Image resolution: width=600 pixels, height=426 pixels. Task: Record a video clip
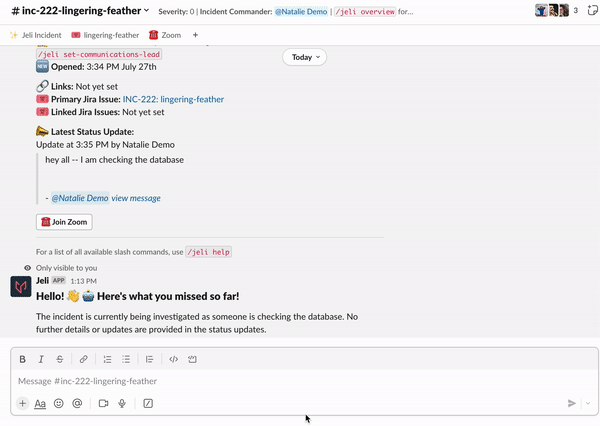[x=103, y=403]
